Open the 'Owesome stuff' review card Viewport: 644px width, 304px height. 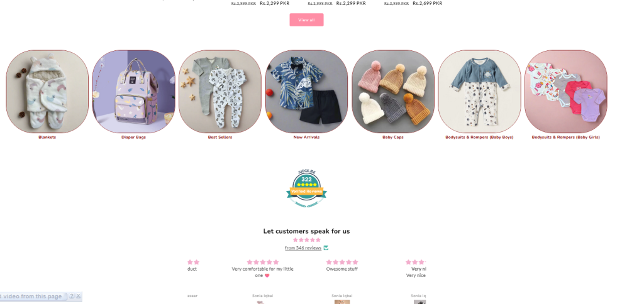tap(341, 269)
